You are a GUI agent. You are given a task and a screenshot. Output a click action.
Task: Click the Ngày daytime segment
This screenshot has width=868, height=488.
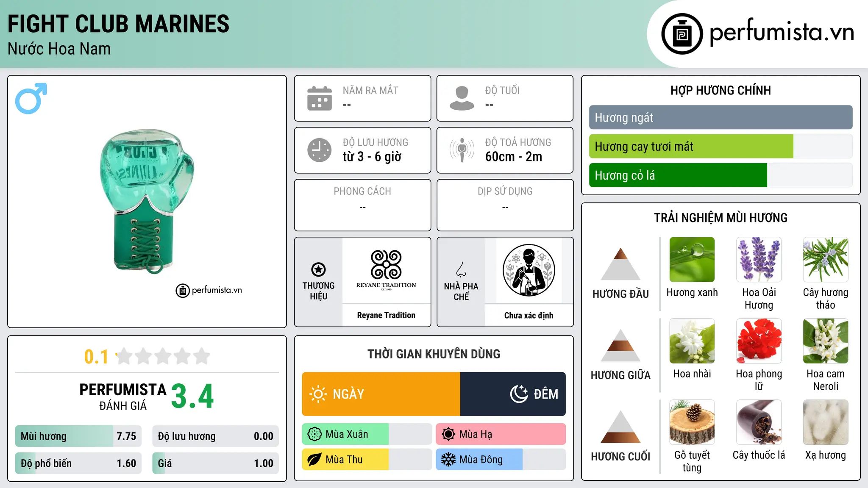pos(381,394)
